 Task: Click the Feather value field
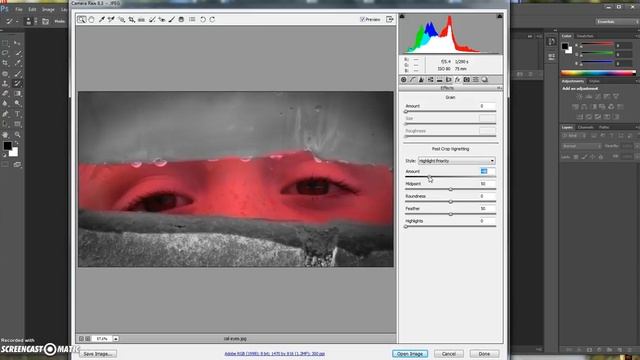pyautogui.click(x=487, y=209)
